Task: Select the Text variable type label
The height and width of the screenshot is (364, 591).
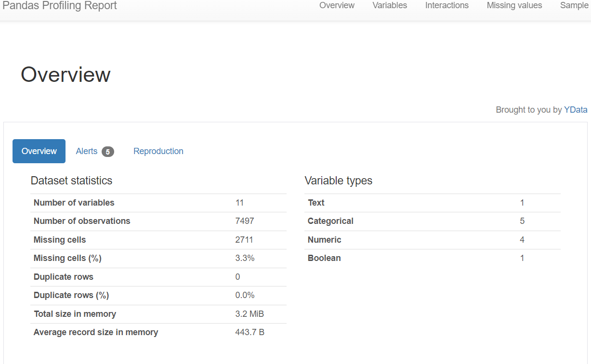Action: tap(316, 203)
